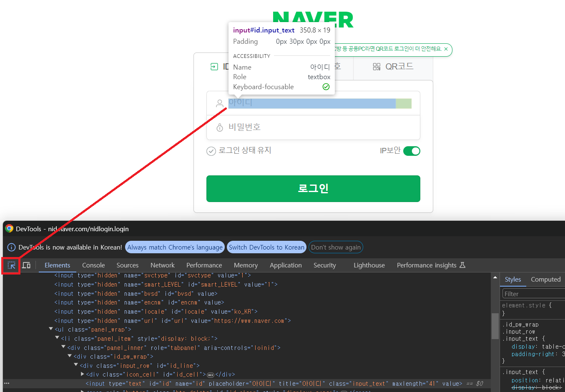Click the Styles Filter box

click(533, 294)
